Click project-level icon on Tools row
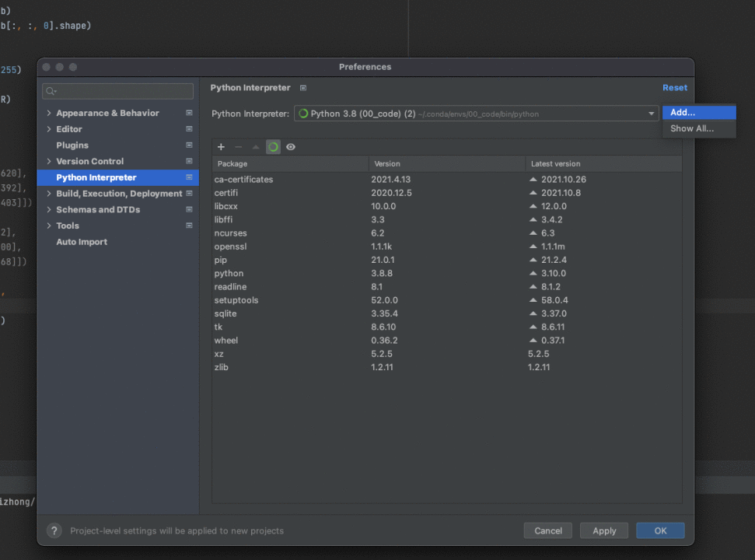 (189, 226)
